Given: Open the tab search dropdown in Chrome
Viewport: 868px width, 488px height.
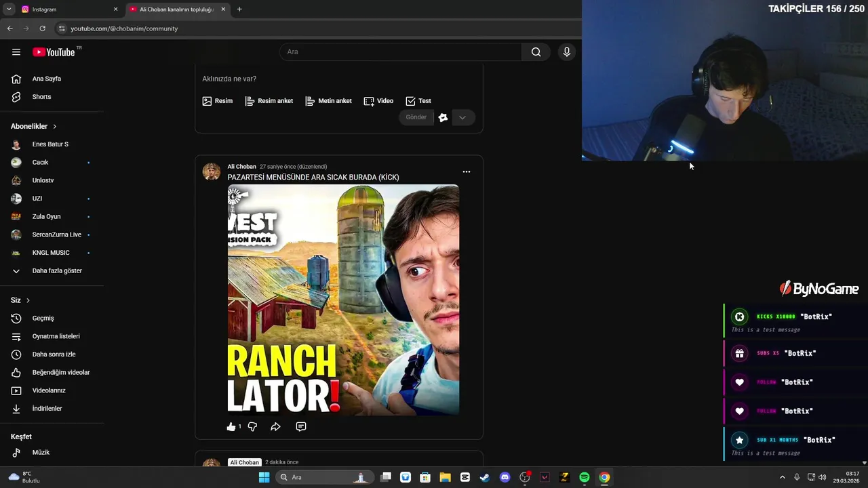Looking at the screenshot, I should (9, 9).
